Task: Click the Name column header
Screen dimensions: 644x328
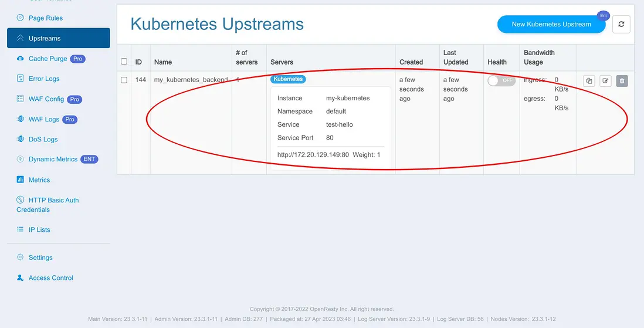Action: coord(163,62)
